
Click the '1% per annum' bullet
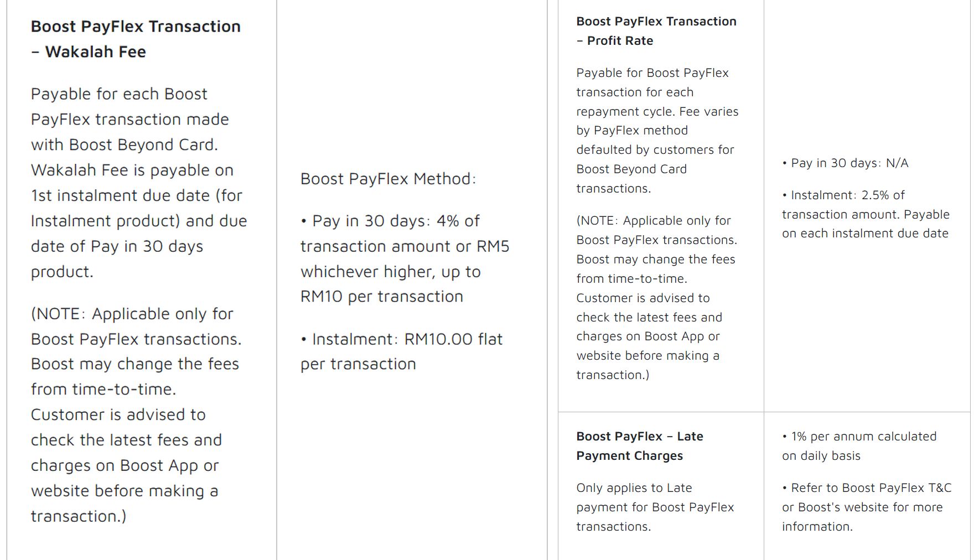point(859,446)
